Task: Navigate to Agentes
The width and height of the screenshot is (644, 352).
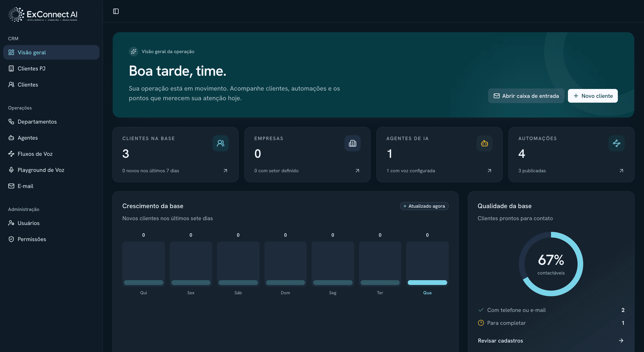Action: [51, 138]
